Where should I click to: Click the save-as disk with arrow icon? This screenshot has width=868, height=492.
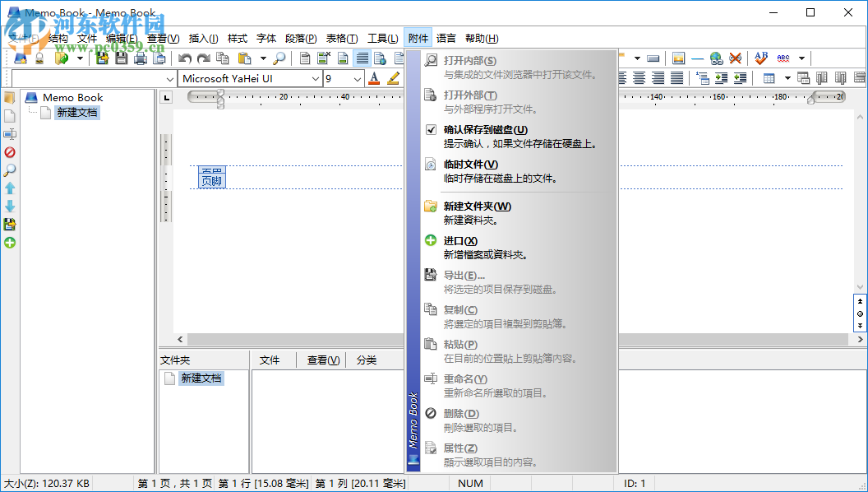(x=102, y=58)
